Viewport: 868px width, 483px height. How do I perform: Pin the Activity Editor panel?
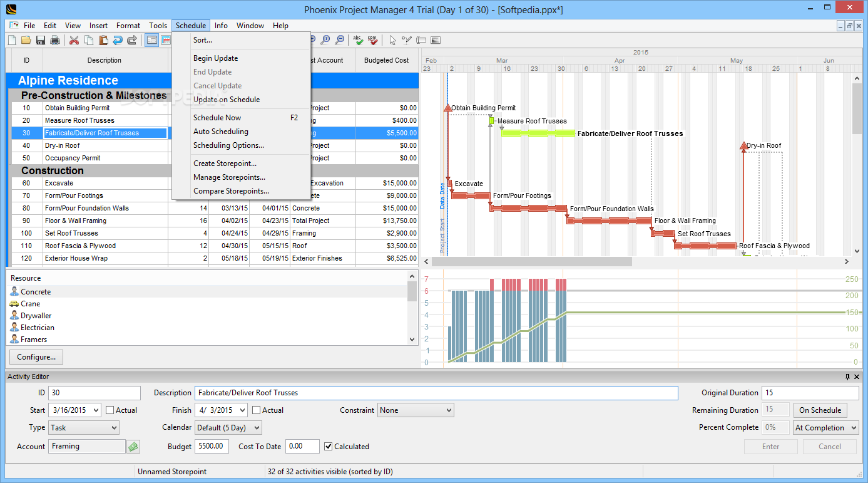(848, 377)
